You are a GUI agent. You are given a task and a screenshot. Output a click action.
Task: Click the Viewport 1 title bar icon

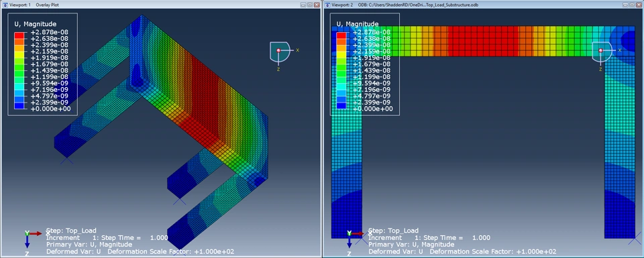pos(5,5)
